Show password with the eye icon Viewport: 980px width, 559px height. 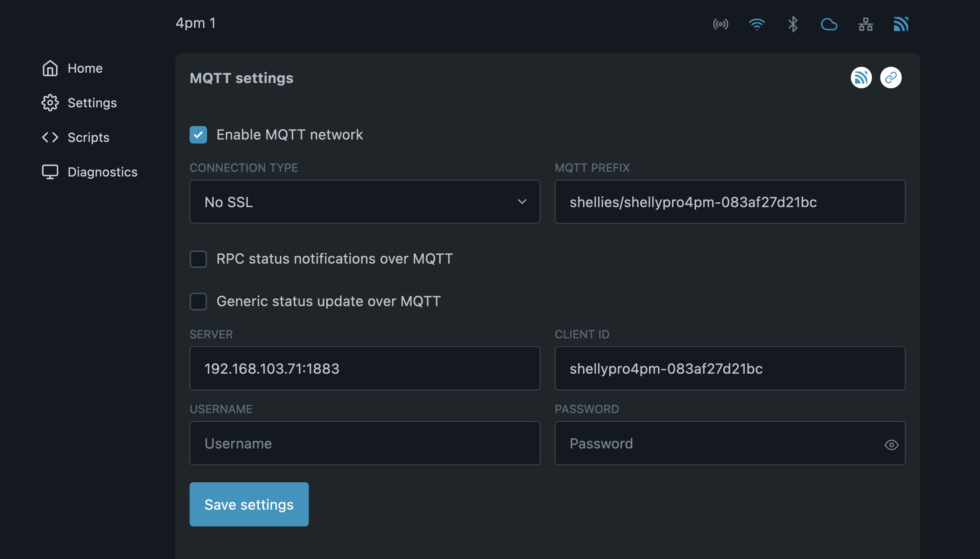pos(891,445)
